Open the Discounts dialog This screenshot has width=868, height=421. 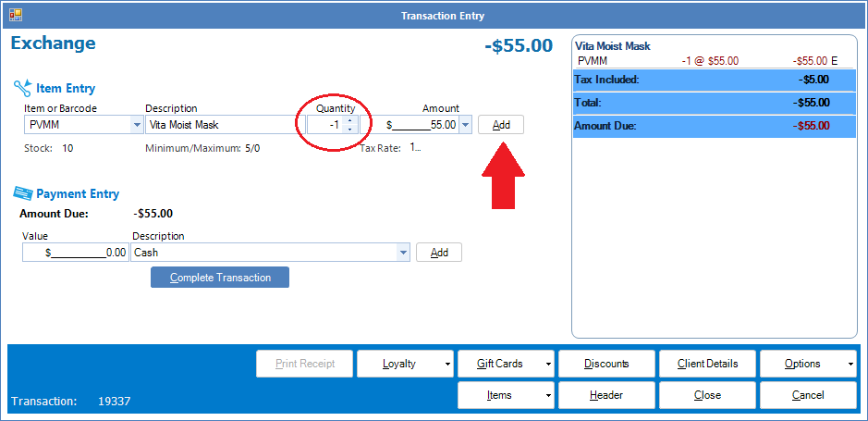(606, 364)
